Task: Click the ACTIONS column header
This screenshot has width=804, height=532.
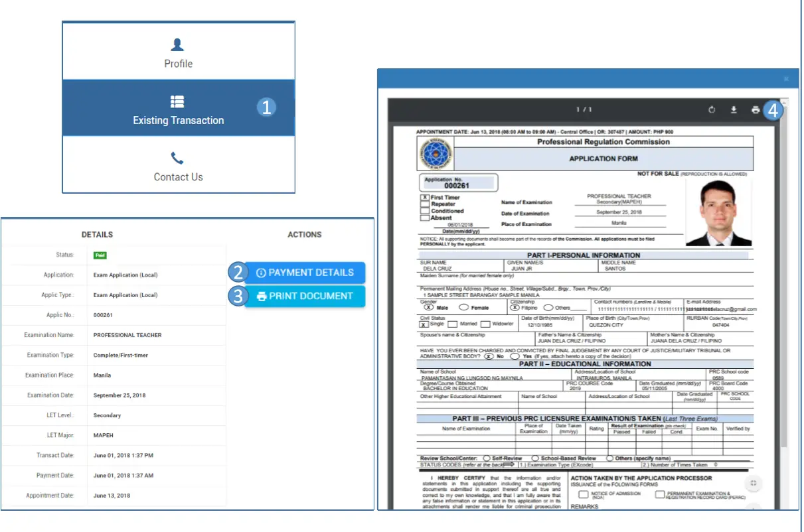Action: tap(305, 234)
